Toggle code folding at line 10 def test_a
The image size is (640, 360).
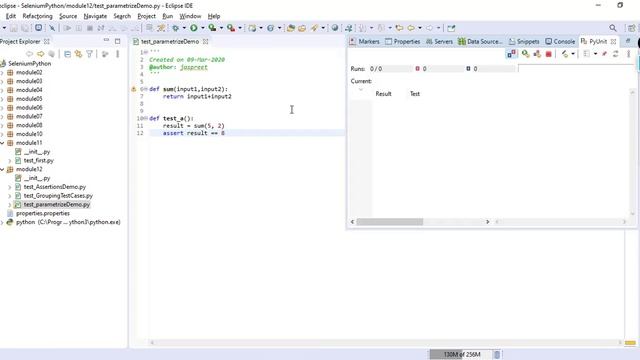[x=146, y=118]
